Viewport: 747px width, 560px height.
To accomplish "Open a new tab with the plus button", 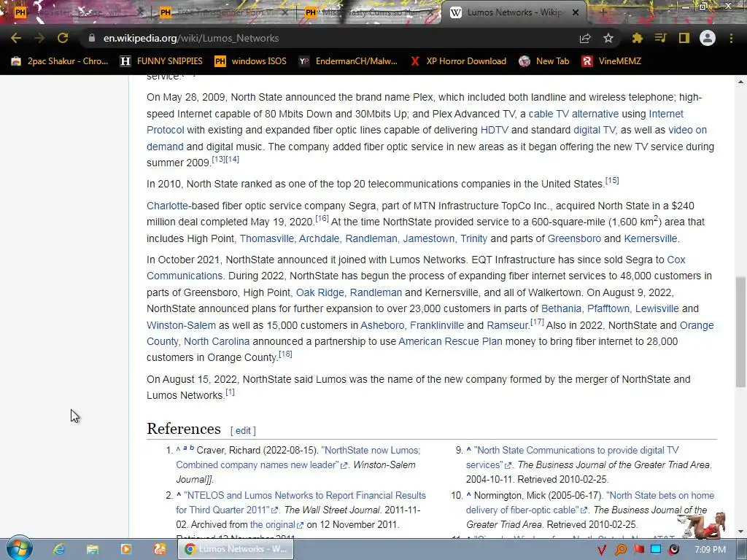I will (x=603, y=12).
